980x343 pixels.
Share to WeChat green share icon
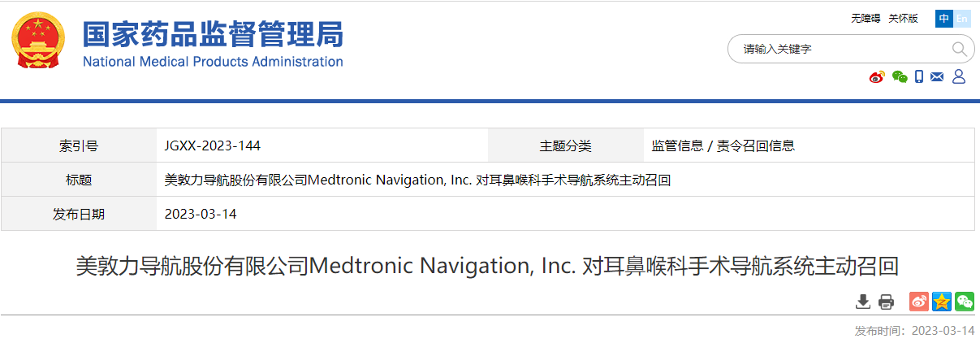(x=964, y=301)
